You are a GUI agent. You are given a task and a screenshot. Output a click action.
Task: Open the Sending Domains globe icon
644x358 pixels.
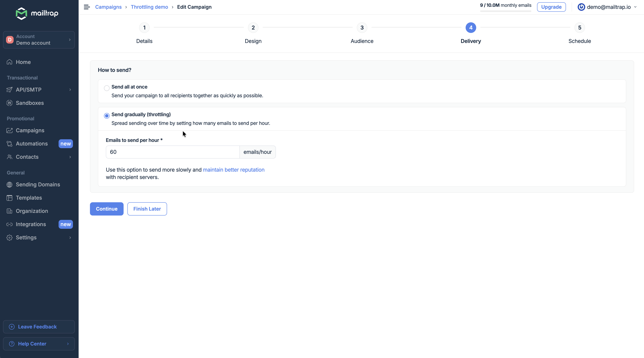[x=9, y=184]
